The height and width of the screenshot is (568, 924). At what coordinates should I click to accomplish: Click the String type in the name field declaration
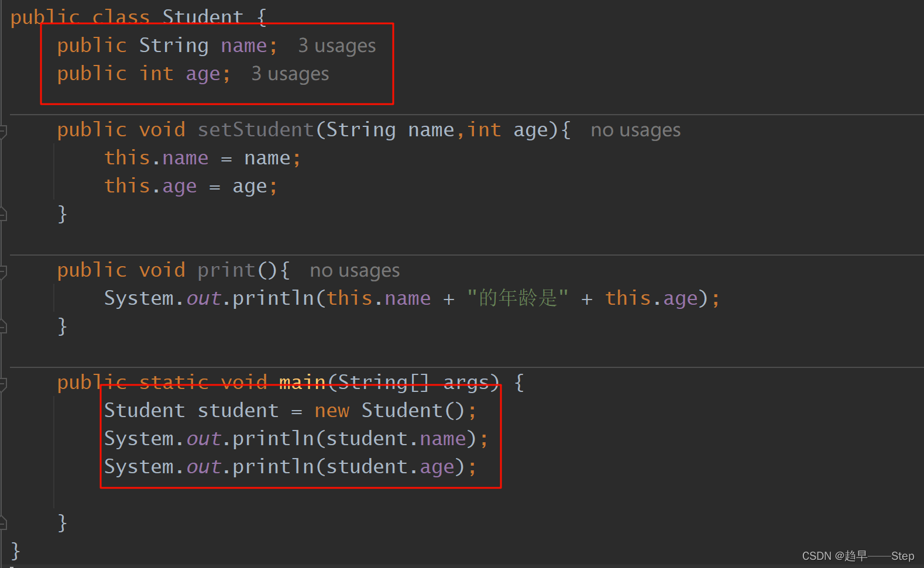click(x=174, y=46)
